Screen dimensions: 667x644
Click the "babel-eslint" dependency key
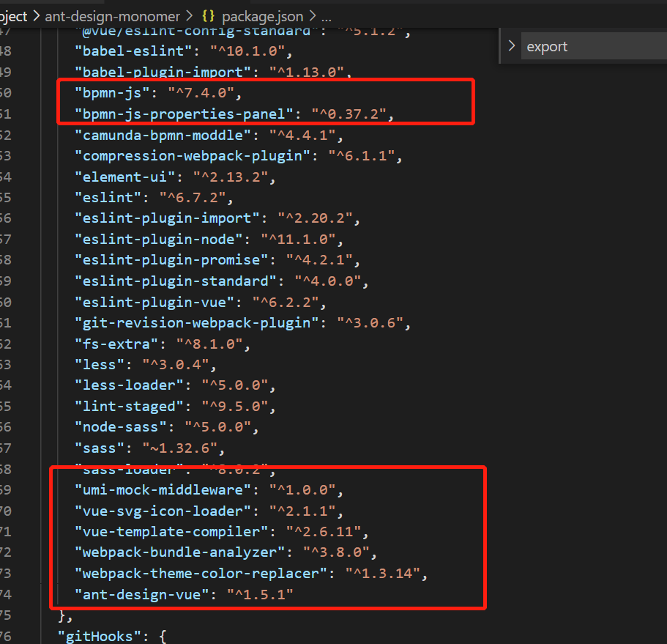133,51
